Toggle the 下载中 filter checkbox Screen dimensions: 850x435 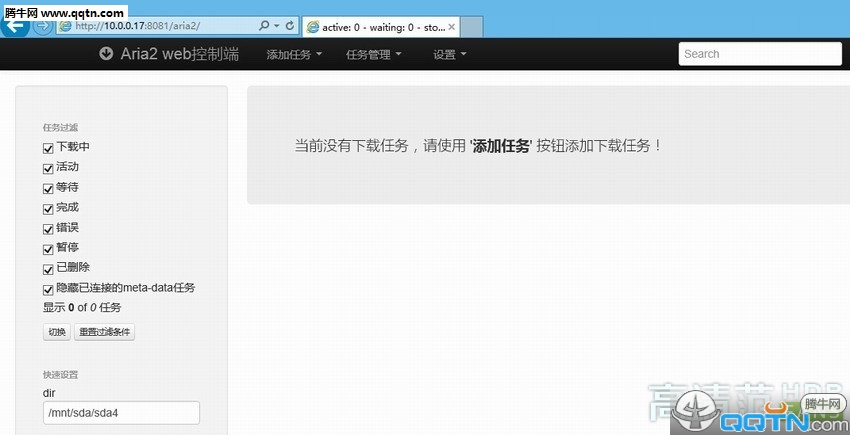click(48, 149)
